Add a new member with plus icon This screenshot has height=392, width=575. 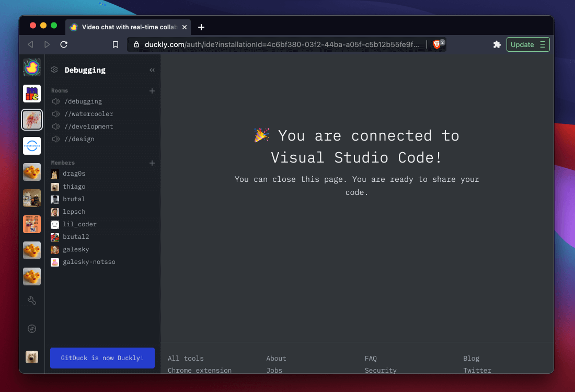point(152,163)
